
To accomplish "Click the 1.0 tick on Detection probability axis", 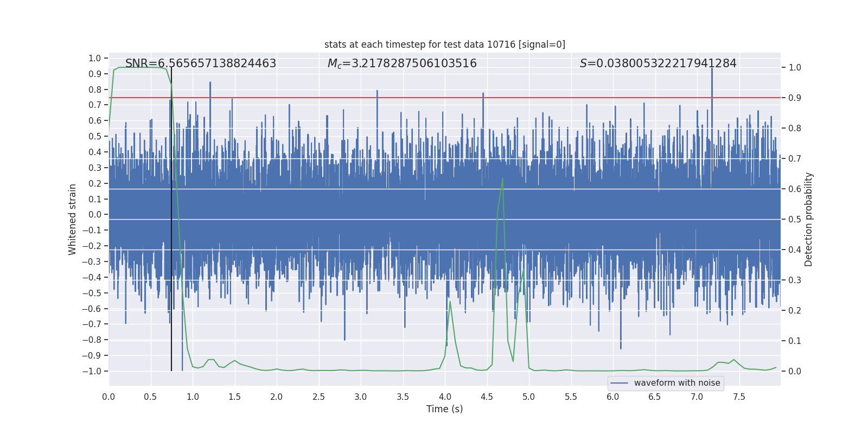I will (x=795, y=67).
